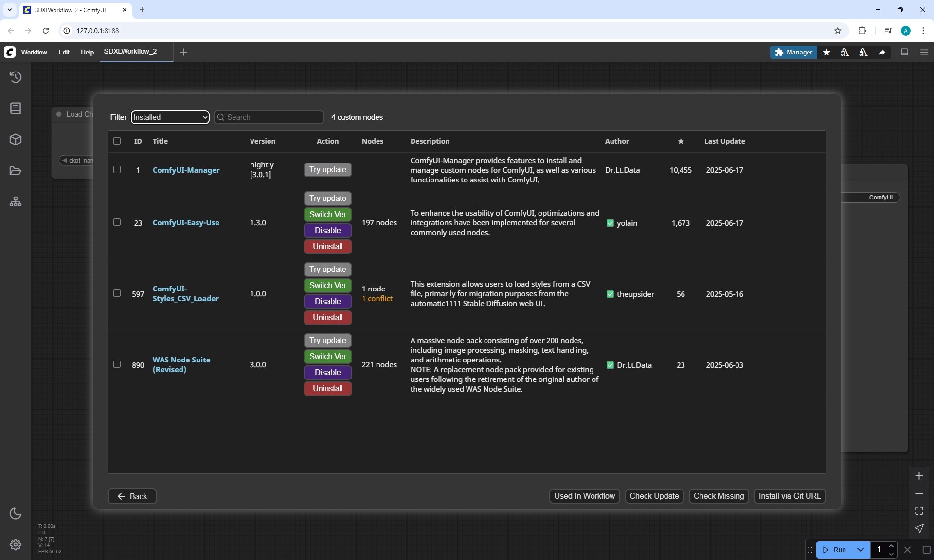This screenshot has height=560, width=934.
Task: Open the model library tree icon
Action: pyautogui.click(x=16, y=202)
